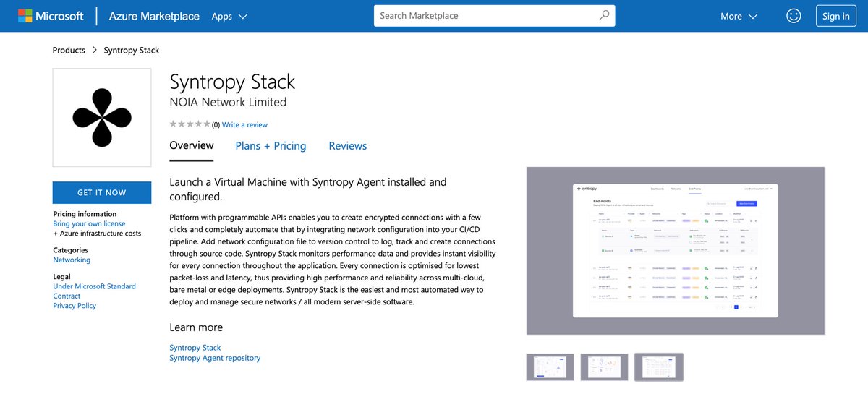This screenshot has height=407, width=868.
Task: Open the Privacy Policy link
Action: tap(75, 306)
